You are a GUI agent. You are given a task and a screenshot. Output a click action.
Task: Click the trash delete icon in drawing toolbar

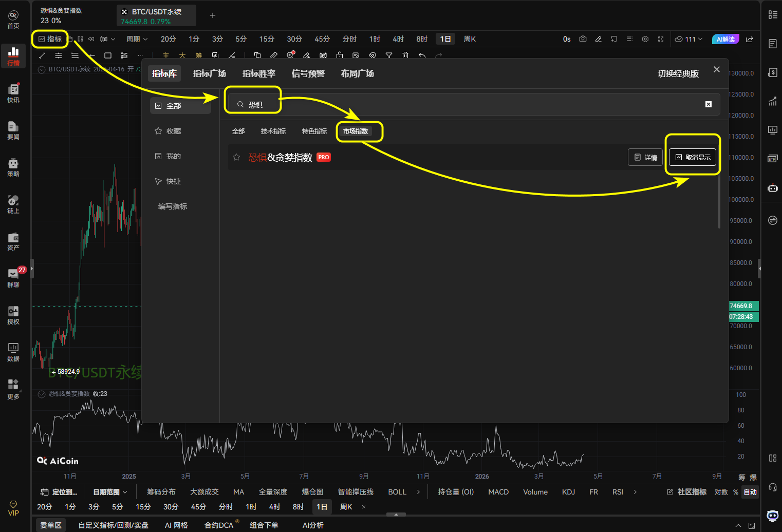(405, 55)
